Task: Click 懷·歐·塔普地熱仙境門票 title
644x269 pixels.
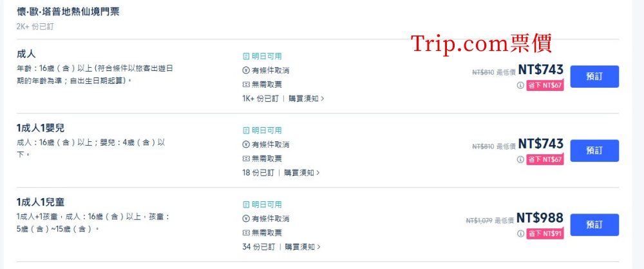Action: [x=68, y=12]
